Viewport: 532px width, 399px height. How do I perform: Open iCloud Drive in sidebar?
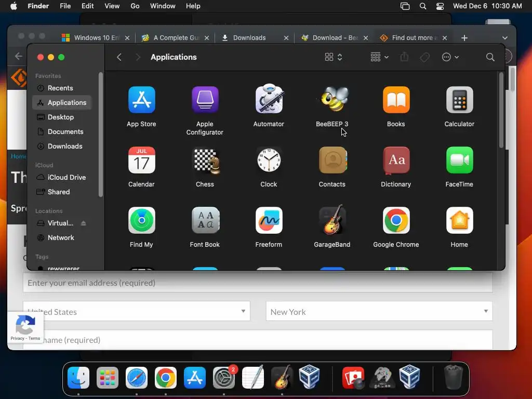[x=66, y=178]
